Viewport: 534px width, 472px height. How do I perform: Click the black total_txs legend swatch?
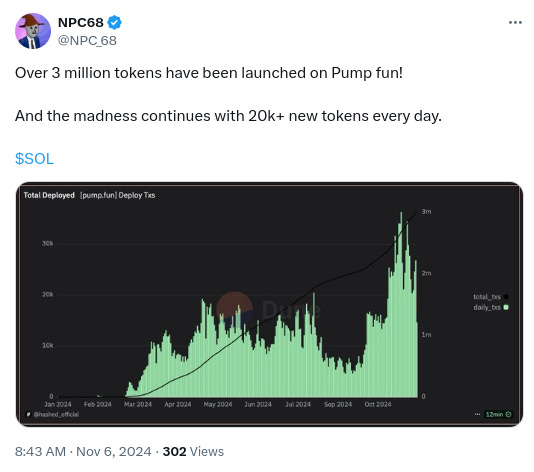(x=506, y=297)
